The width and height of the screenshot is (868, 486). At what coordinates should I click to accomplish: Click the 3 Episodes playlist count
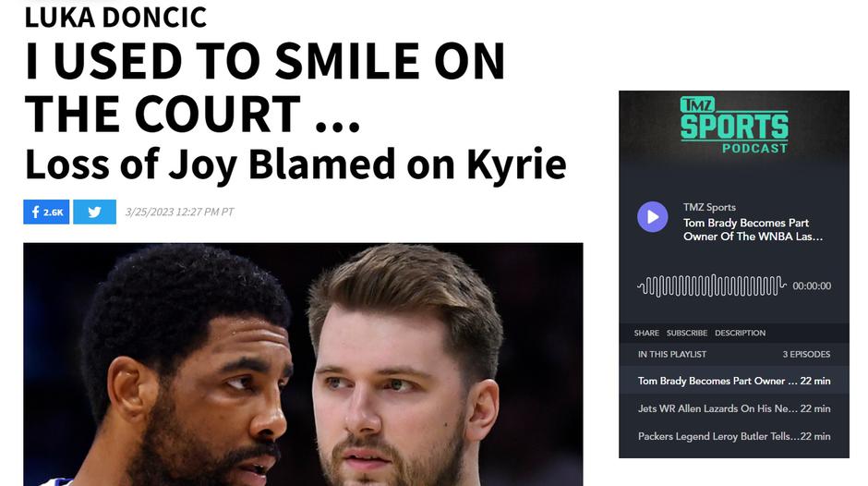tap(806, 354)
